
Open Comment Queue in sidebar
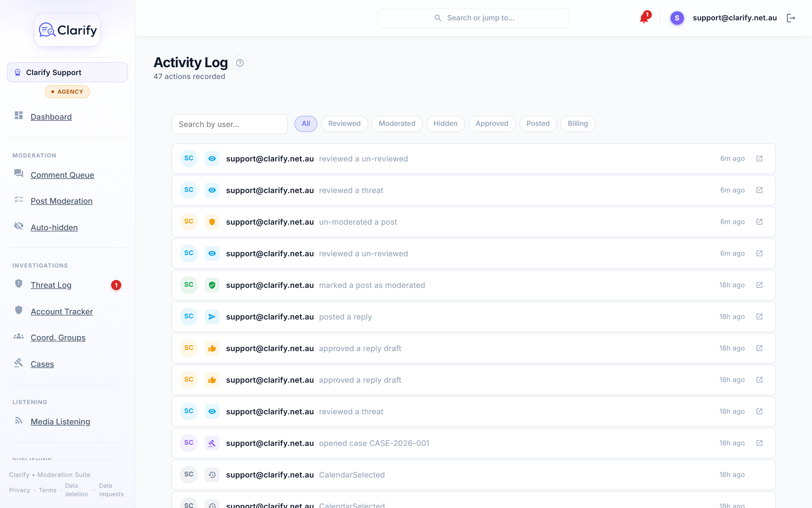coord(62,175)
